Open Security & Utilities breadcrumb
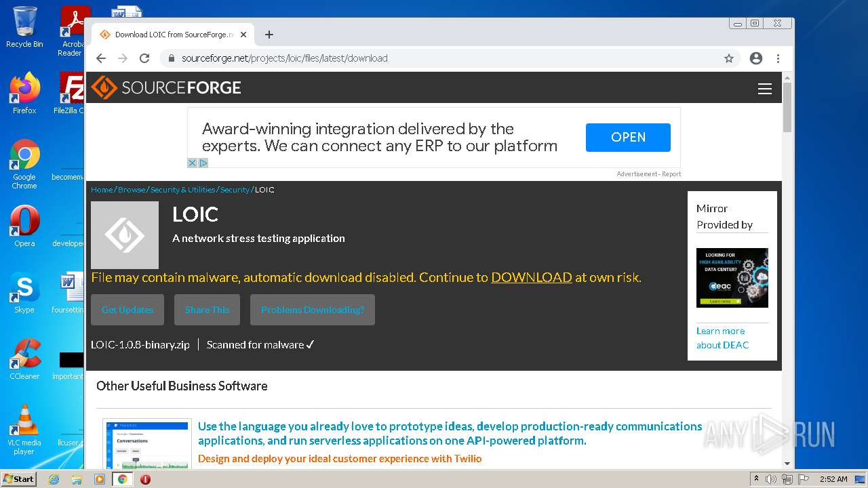Screen dimensions: 868x488 point(182,190)
